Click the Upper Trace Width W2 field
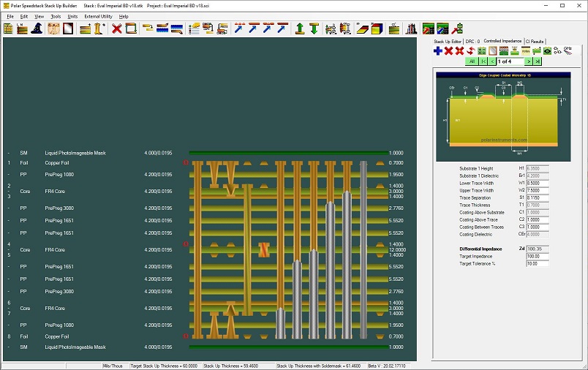This screenshot has width=588, height=370. tap(538, 190)
